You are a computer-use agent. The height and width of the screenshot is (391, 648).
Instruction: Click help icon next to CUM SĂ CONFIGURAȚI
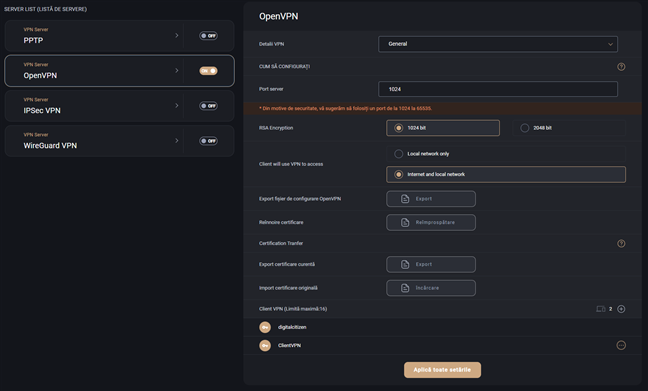tap(621, 67)
